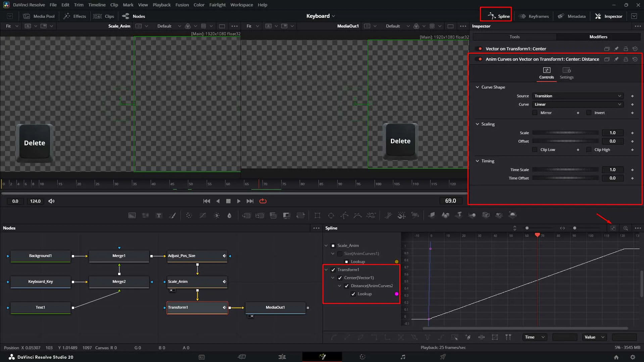Collapse the Timing section
Viewport: 644px width, 362px height.
(x=477, y=161)
